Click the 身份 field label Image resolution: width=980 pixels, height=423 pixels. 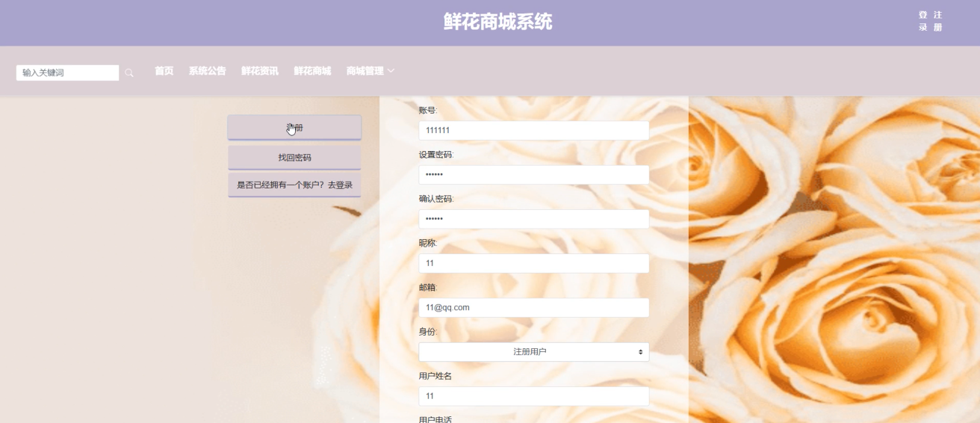pos(428,331)
